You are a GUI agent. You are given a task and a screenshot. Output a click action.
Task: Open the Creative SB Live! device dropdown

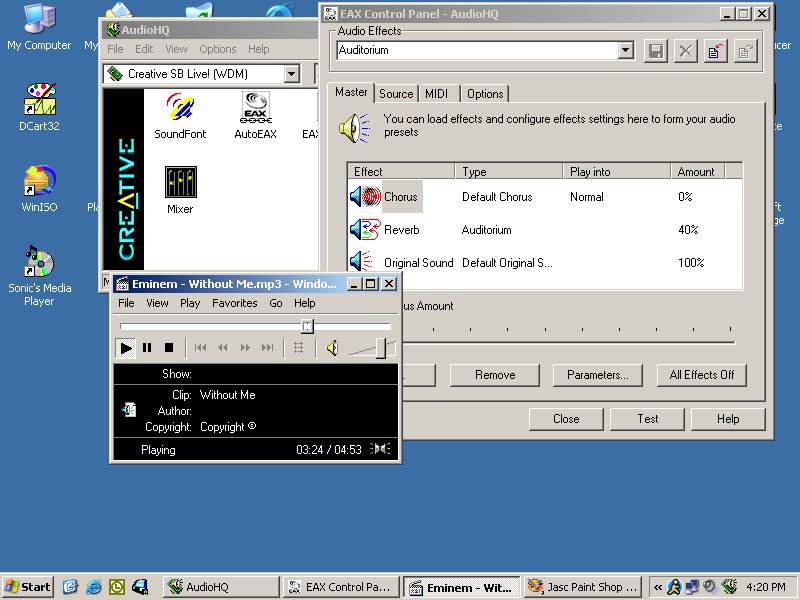pyautogui.click(x=291, y=74)
